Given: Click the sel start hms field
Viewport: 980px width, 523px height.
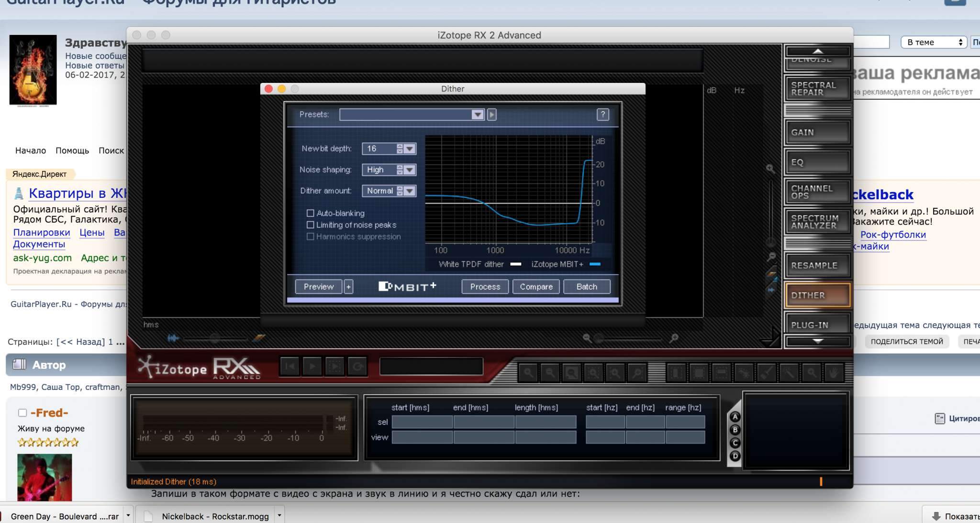Looking at the screenshot, I should pos(422,422).
